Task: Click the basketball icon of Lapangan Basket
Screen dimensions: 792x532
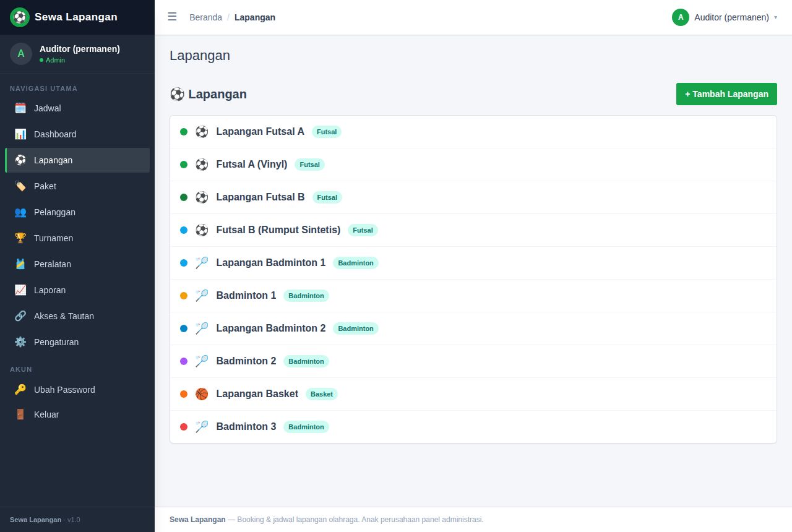Action: coord(202,394)
